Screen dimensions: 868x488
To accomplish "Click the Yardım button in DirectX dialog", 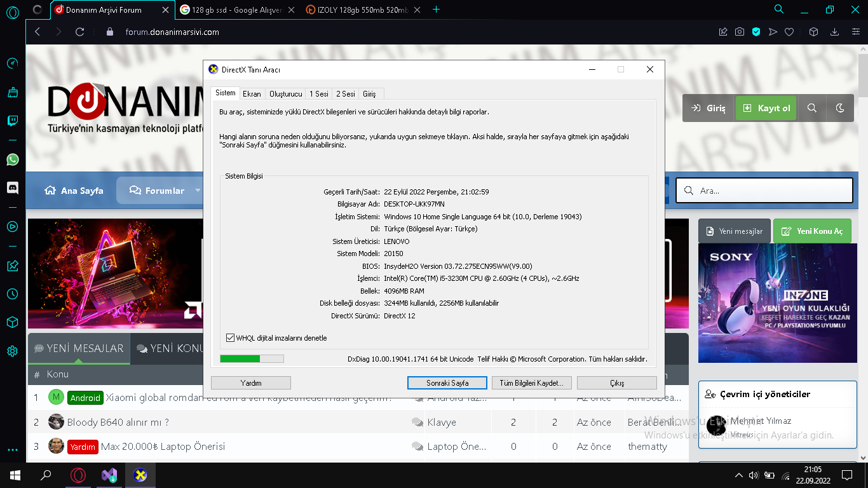I will pos(251,383).
